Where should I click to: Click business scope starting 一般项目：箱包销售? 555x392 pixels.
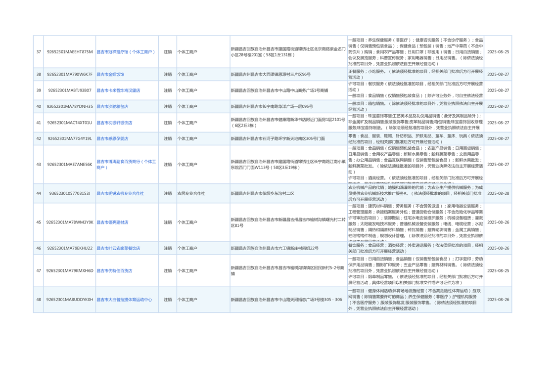416,106
